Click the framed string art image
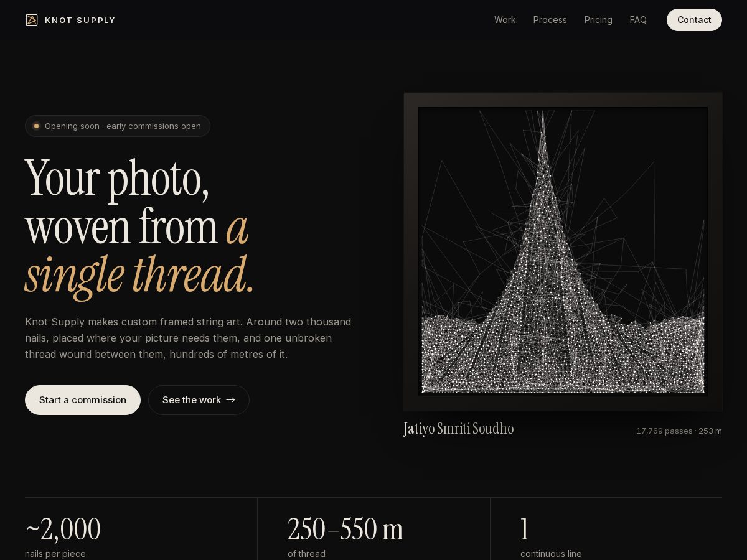The height and width of the screenshot is (560, 747). (563, 251)
